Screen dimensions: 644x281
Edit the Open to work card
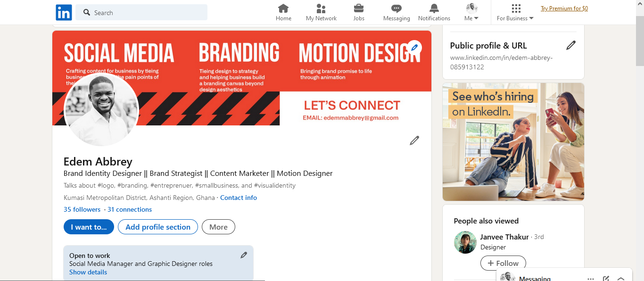click(x=244, y=255)
